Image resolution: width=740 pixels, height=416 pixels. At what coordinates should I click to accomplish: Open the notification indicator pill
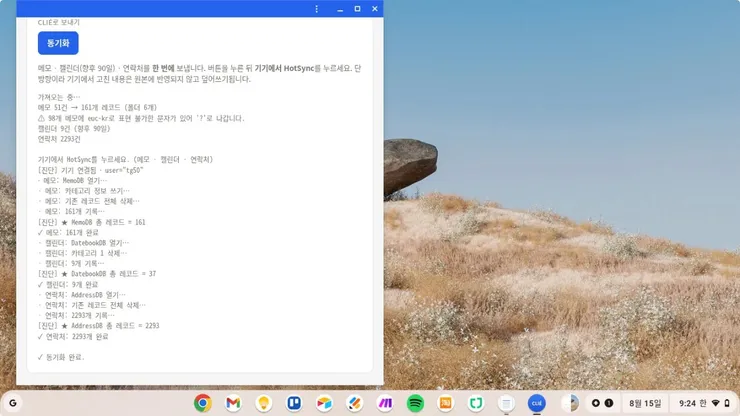coord(602,403)
